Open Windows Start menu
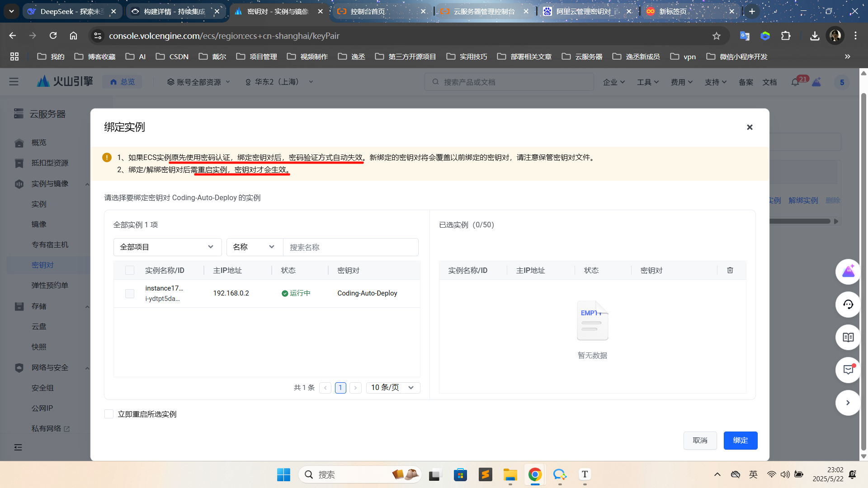 click(283, 474)
